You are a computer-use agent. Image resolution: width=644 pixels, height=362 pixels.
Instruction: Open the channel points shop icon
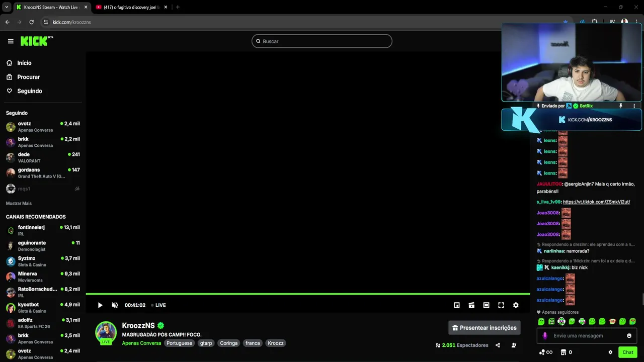click(x=563, y=352)
